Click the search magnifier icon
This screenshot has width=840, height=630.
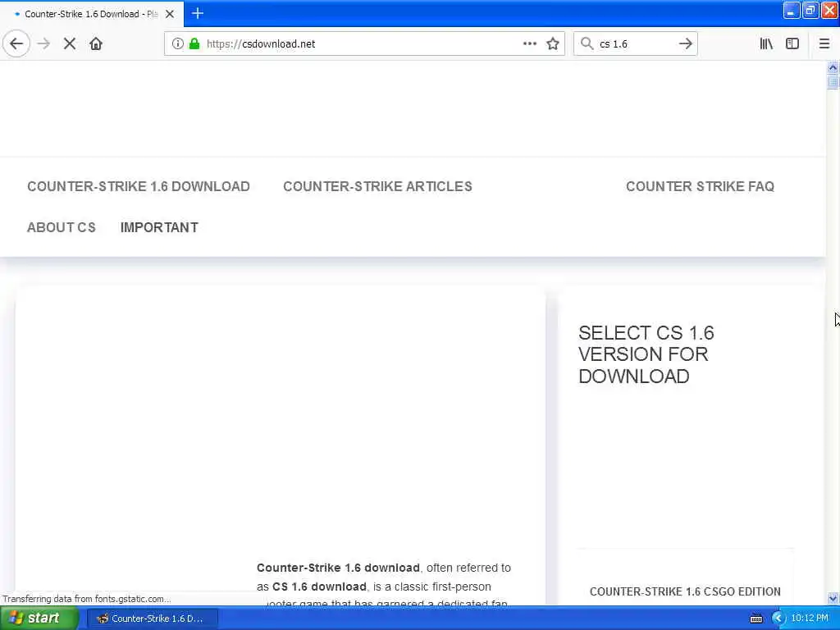[x=587, y=44]
